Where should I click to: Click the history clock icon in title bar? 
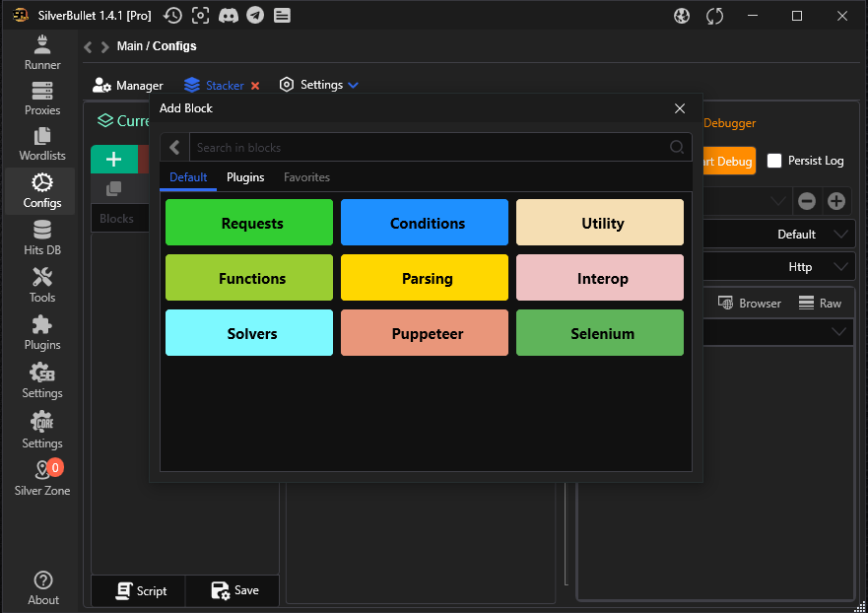tap(172, 16)
